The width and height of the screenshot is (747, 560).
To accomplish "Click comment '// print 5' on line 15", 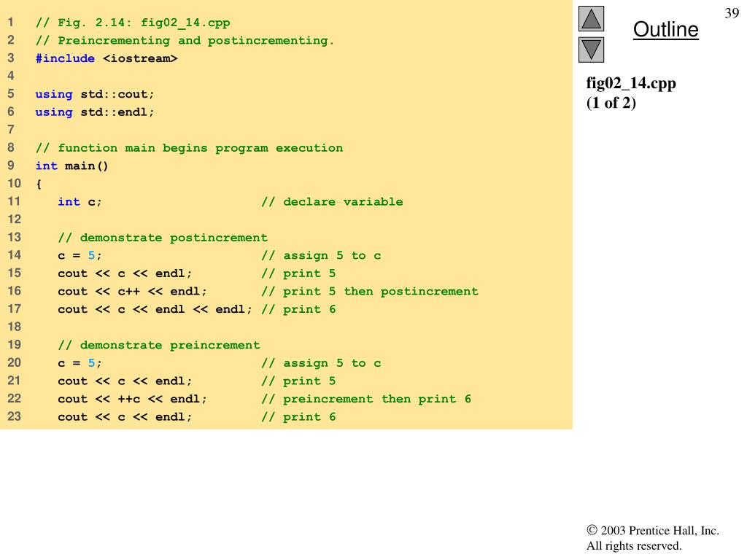I will coord(298,274).
